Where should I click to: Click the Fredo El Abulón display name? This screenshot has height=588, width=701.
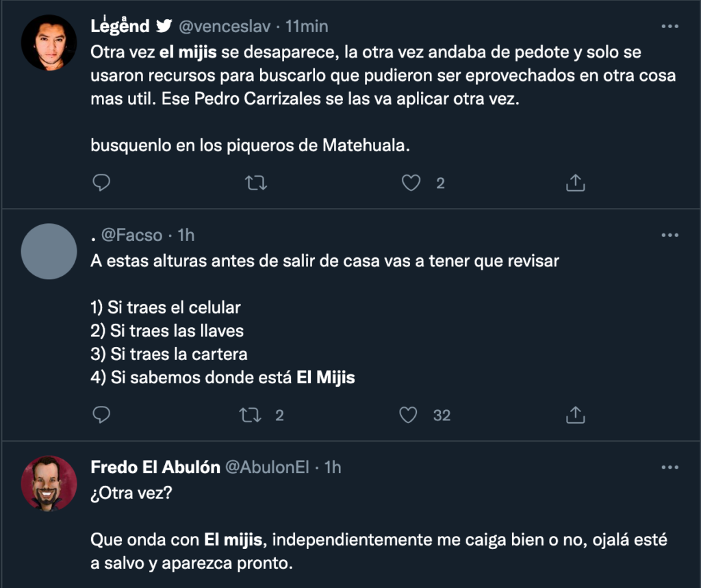(x=155, y=468)
